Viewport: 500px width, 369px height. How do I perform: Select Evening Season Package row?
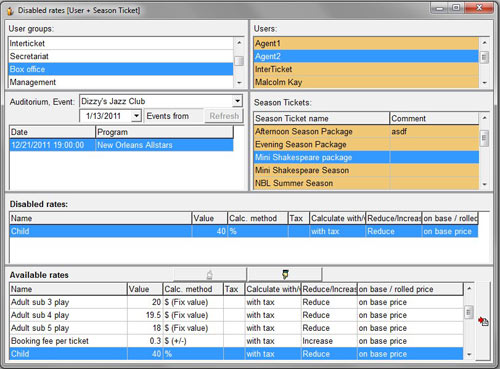tap(366, 144)
